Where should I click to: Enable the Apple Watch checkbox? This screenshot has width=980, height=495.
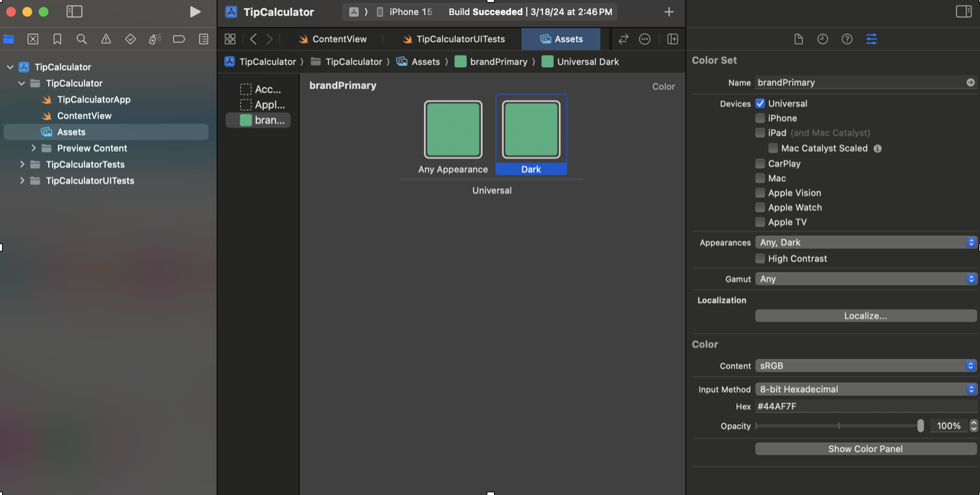click(760, 207)
